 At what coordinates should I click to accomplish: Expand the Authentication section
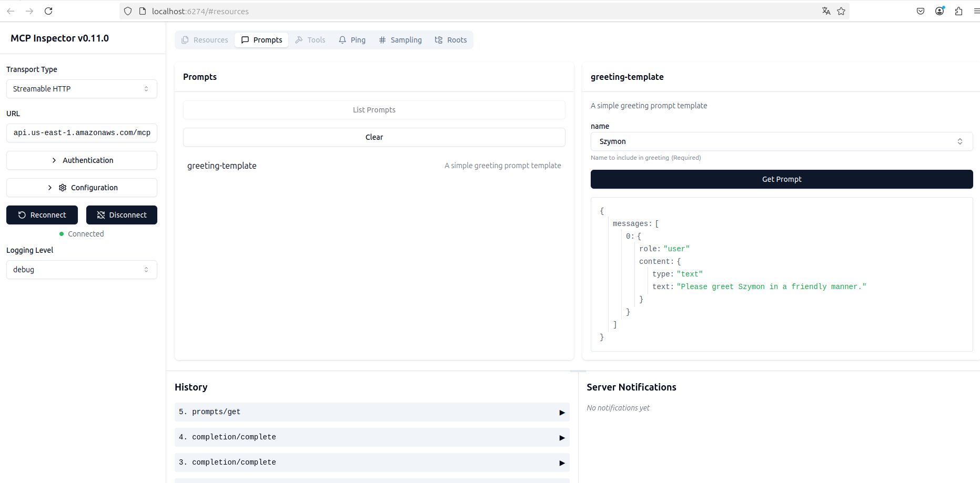(82, 160)
